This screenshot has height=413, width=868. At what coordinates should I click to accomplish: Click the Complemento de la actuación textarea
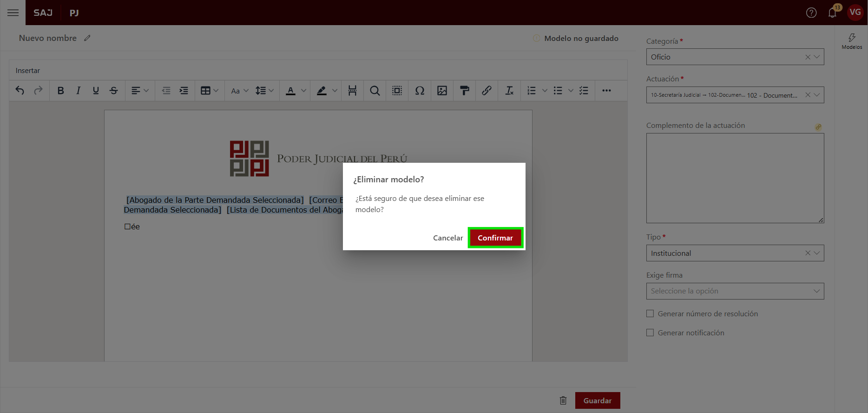click(735, 178)
